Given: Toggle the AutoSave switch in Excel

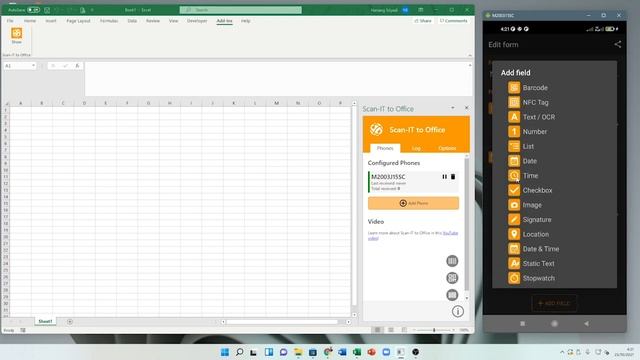Looking at the screenshot, I should coord(33,10).
